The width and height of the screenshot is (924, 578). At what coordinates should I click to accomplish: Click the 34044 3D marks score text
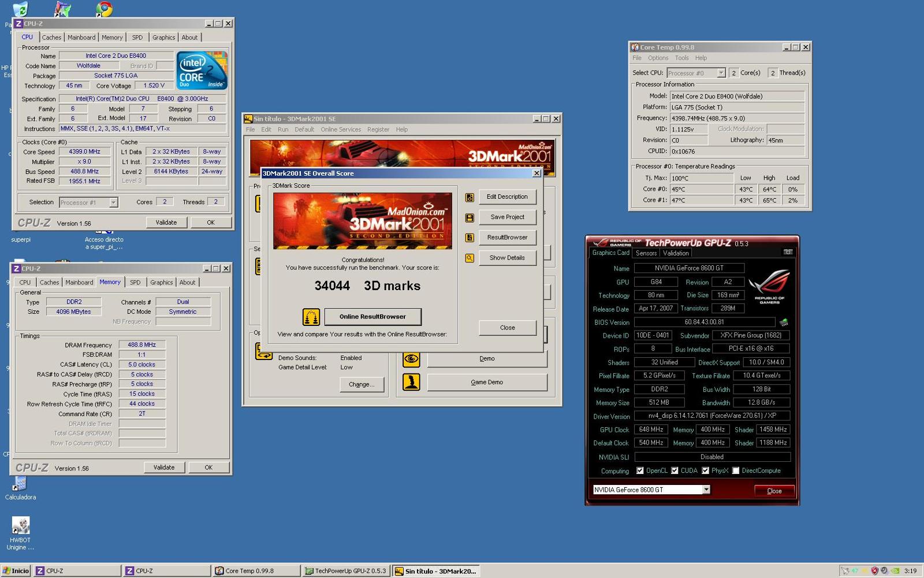pyautogui.click(x=367, y=286)
